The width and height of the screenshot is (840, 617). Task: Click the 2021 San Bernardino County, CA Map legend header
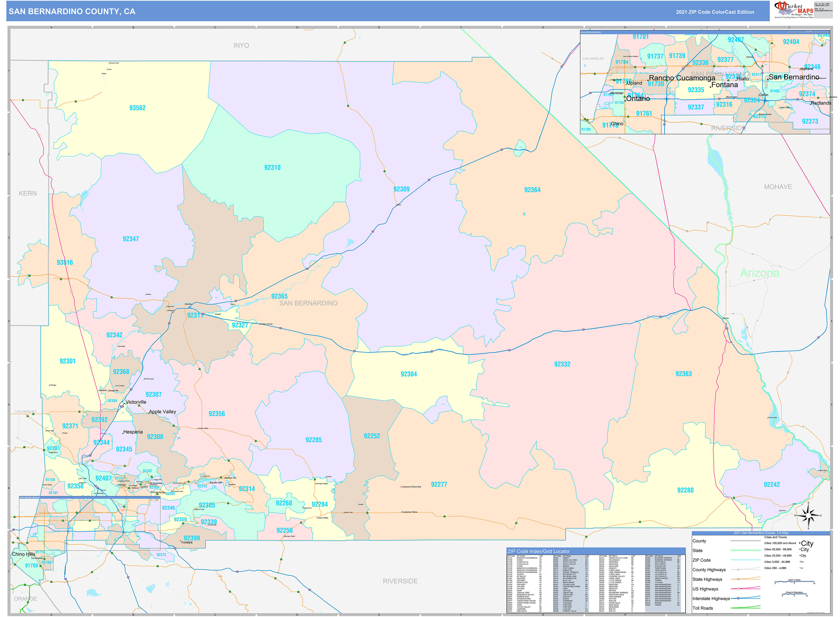pos(761,533)
